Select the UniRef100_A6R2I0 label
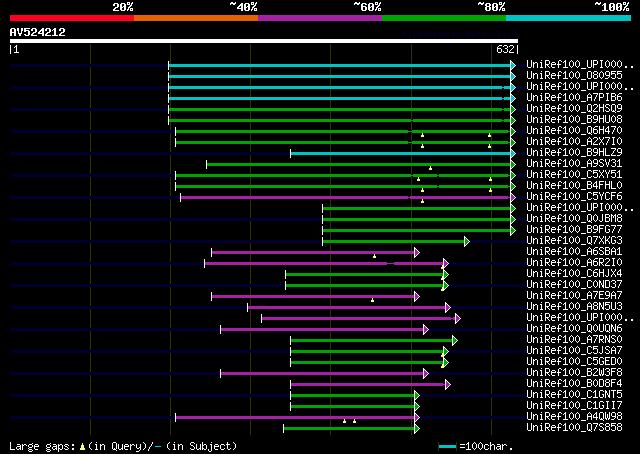The width and height of the screenshot is (640, 454). coord(574,263)
